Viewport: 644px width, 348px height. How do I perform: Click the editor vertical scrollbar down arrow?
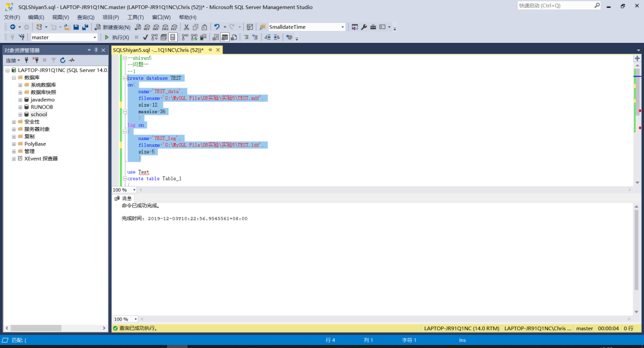[637, 182]
